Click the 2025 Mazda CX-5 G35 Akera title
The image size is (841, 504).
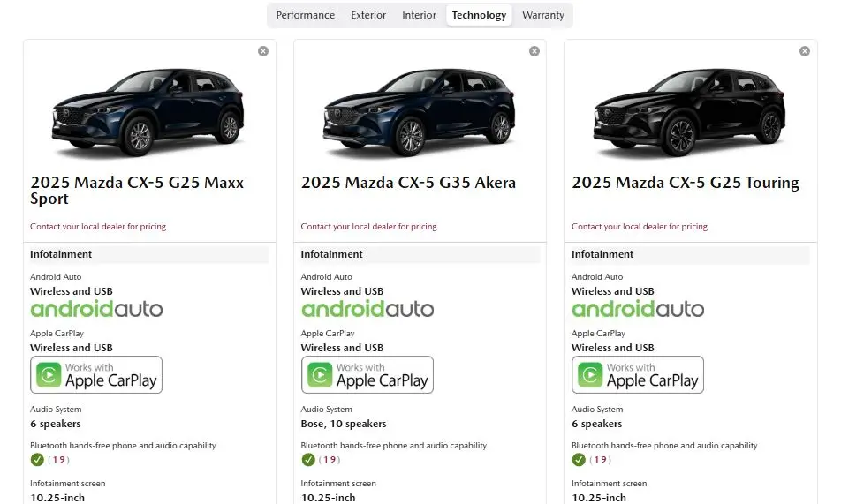pos(408,183)
